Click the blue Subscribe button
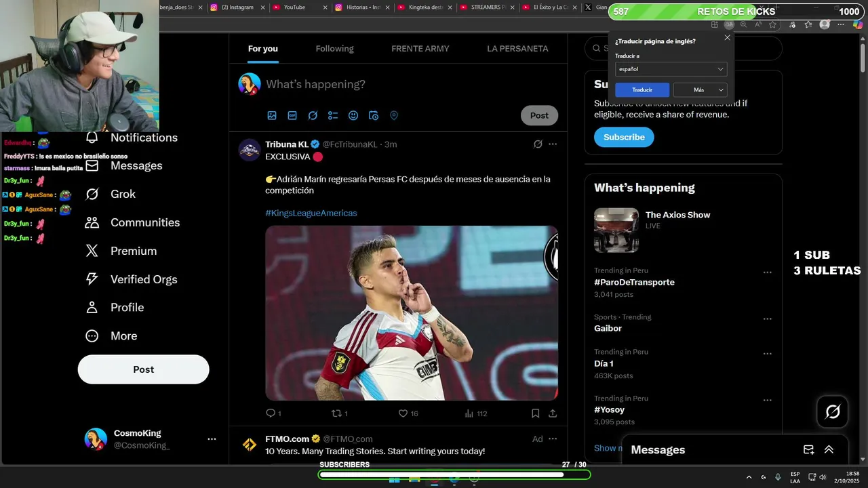868x488 pixels. pos(624,137)
